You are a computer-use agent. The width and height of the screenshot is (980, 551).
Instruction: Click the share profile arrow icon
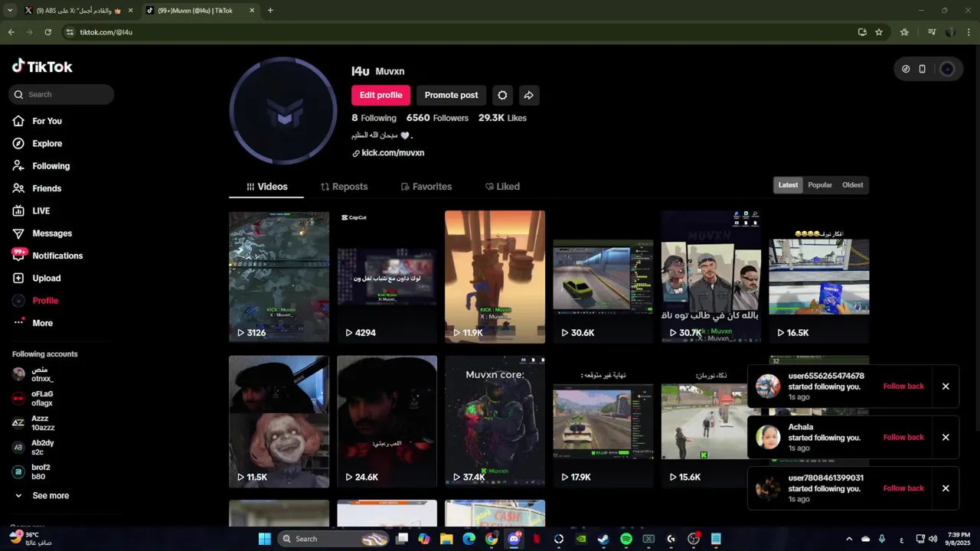(528, 95)
